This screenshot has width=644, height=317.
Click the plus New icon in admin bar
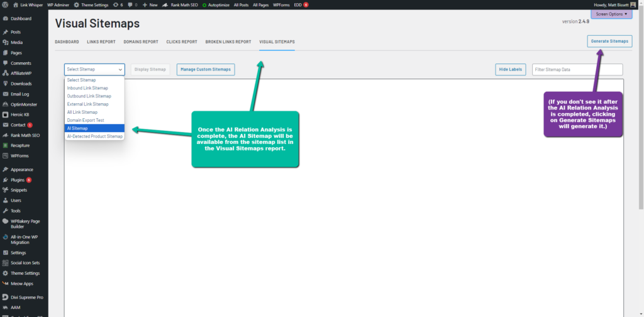point(145,5)
